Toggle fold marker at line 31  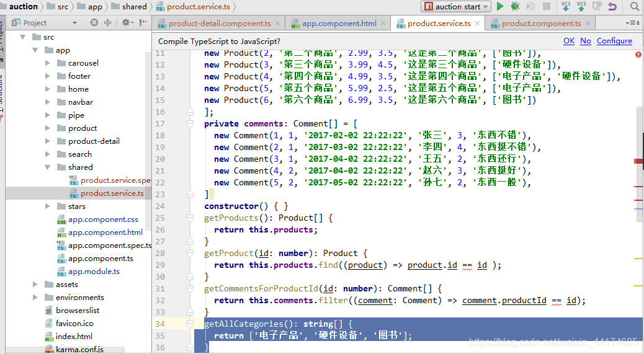click(x=190, y=289)
